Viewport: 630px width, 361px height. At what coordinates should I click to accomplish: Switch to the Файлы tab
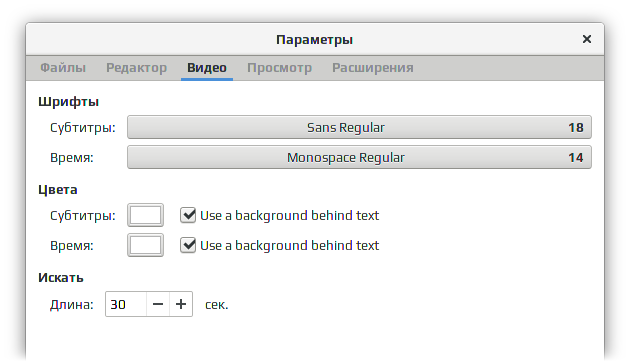pos(63,68)
